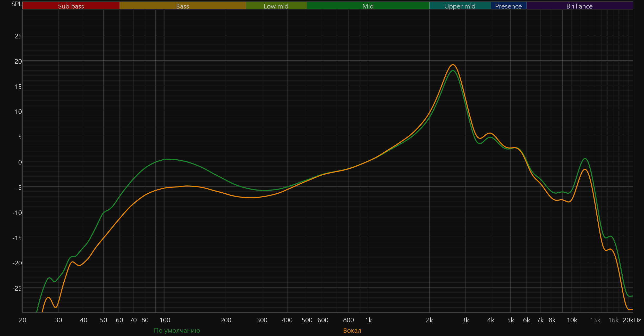644x336 pixels.
Task: Click the 100 Hz frequency axis label
Action: click(165, 320)
